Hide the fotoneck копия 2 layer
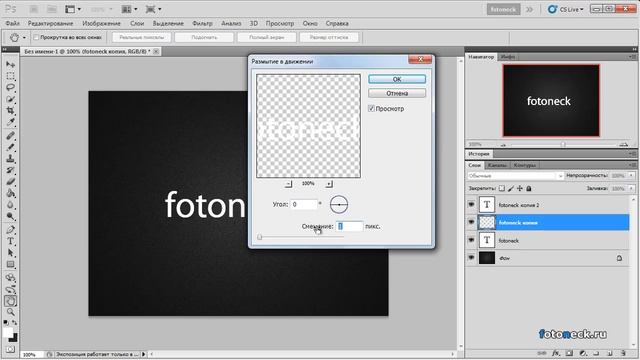This screenshot has height=360, width=640. point(471,204)
